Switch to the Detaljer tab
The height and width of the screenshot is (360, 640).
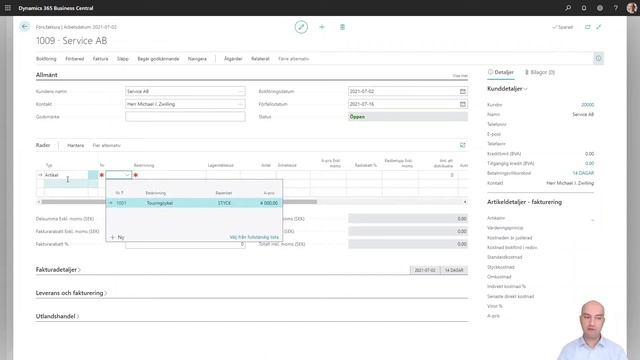(501, 72)
